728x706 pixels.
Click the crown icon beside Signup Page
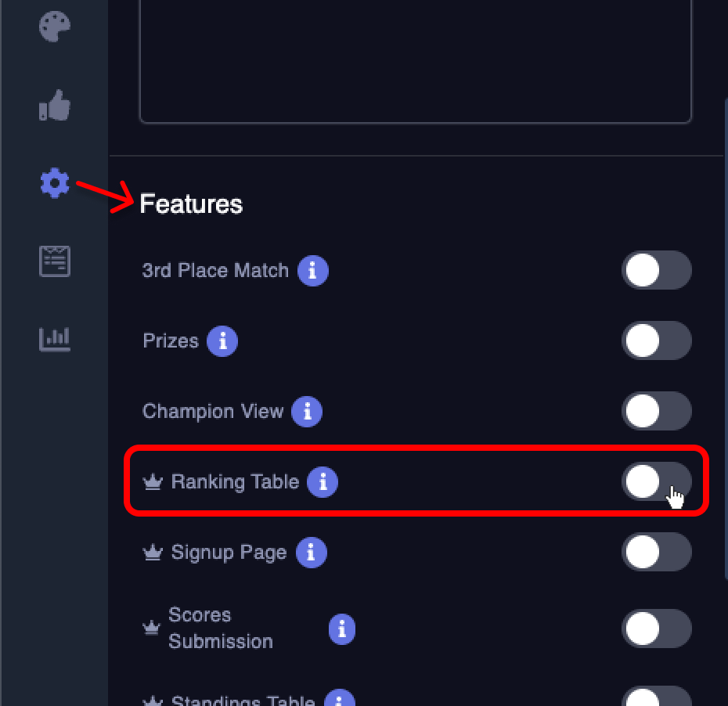pos(152,553)
